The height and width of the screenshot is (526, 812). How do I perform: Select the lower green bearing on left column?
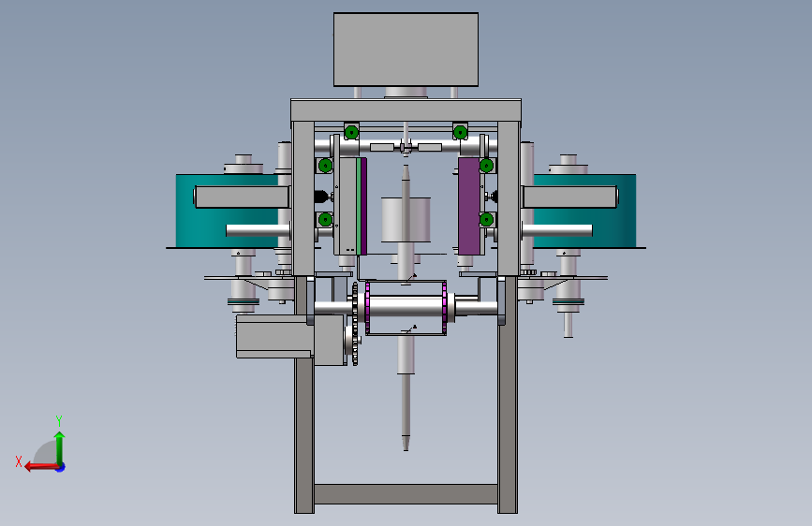tap(325, 220)
